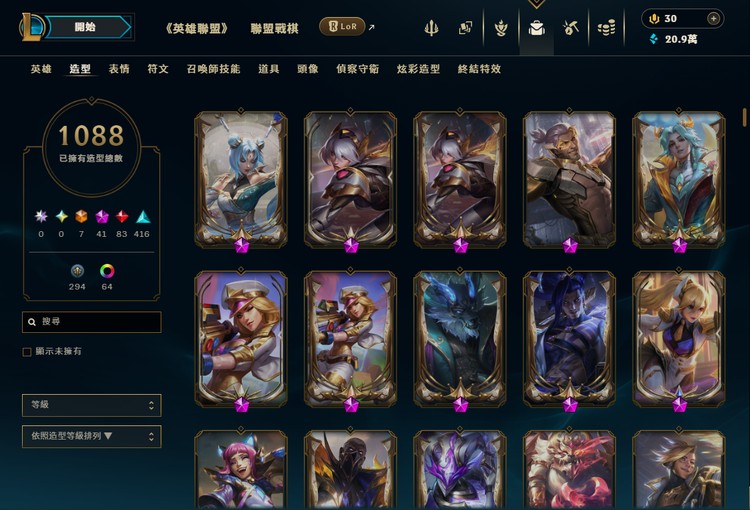Click the skin list vertical scrollbar
Screen dimensions: 750x510
click(744, 117)
